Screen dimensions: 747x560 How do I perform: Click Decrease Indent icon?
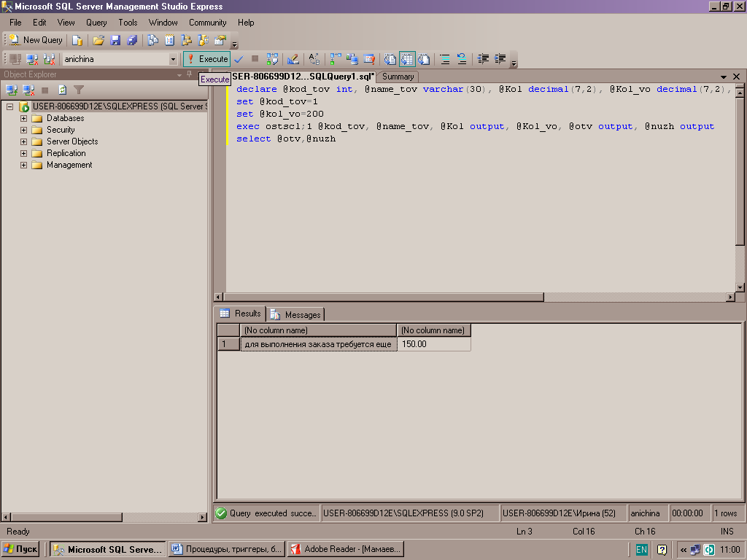point(483,59)
